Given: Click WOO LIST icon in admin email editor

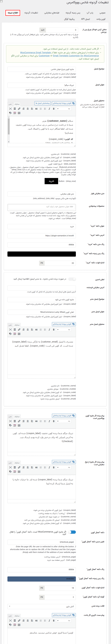Looking at the screenshot, I should pyautogui.click(x=15, y=334).
